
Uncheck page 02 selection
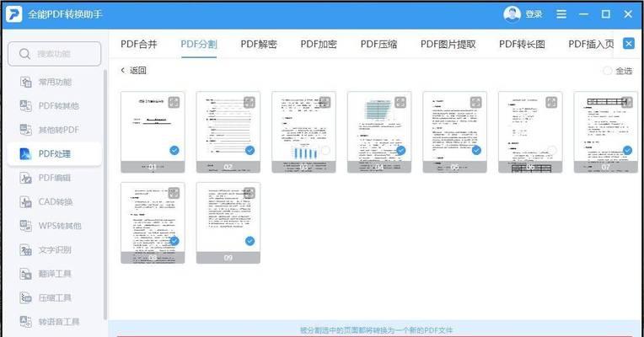pos(250,150)
